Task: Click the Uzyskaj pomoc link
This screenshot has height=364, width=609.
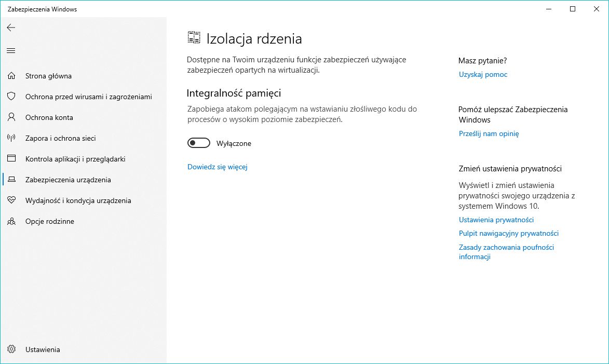Action: click(x=483, y=74)
